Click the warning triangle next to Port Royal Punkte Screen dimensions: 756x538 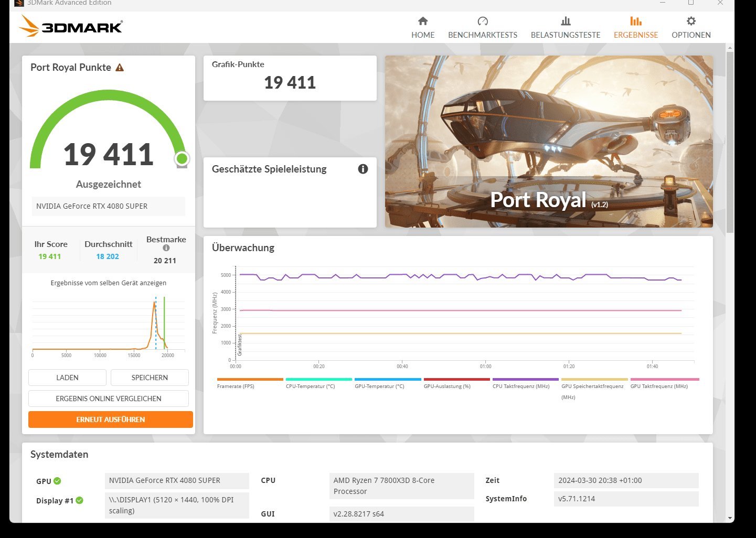pos(120,68)
